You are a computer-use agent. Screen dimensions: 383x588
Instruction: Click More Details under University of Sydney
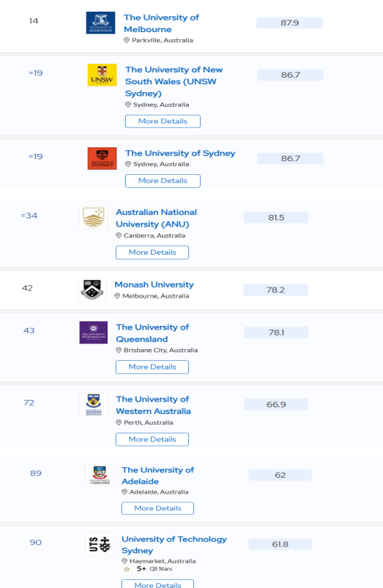(x=163, y=181)
